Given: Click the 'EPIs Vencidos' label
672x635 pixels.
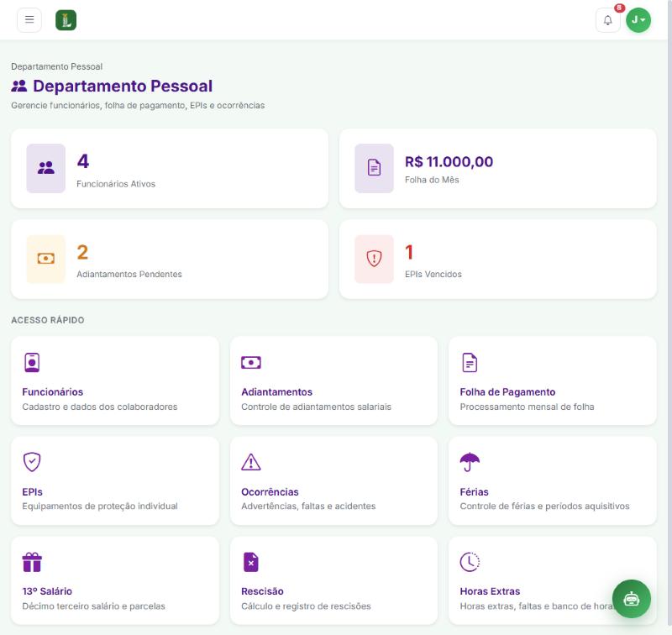Looking at the screenshot, I should coord(433,274).
